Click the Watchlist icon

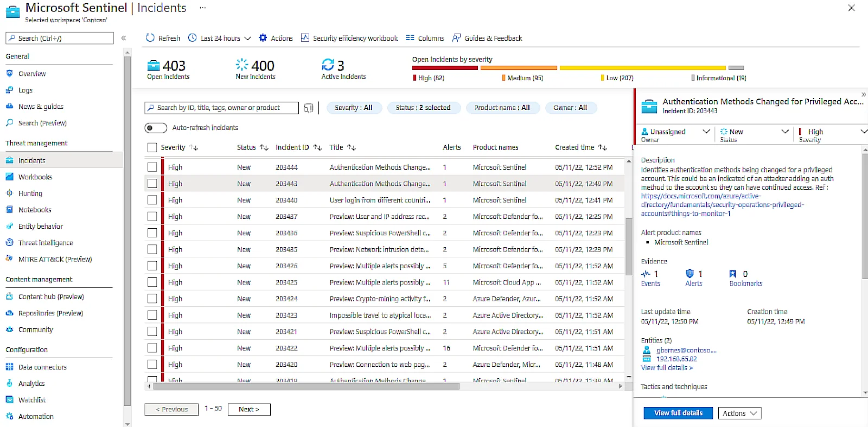pos(9,399)
